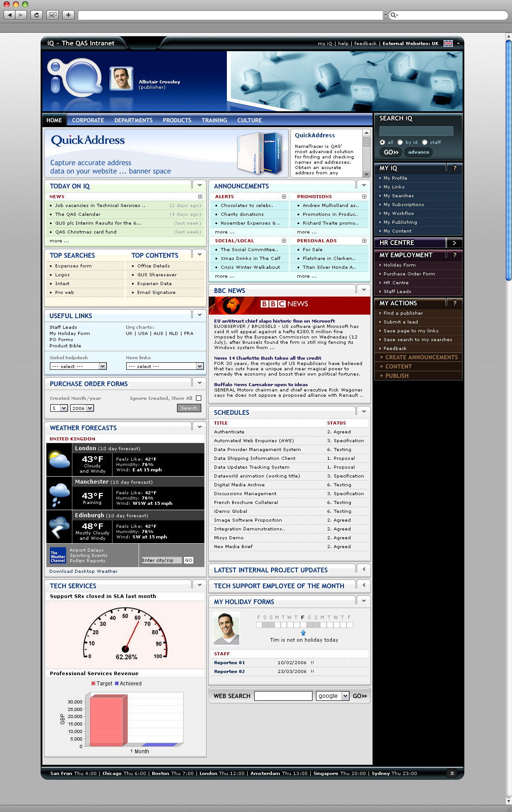512x812 pixels.
Task: Open the My Subscriptions link
Action: (x=403, y=205)
